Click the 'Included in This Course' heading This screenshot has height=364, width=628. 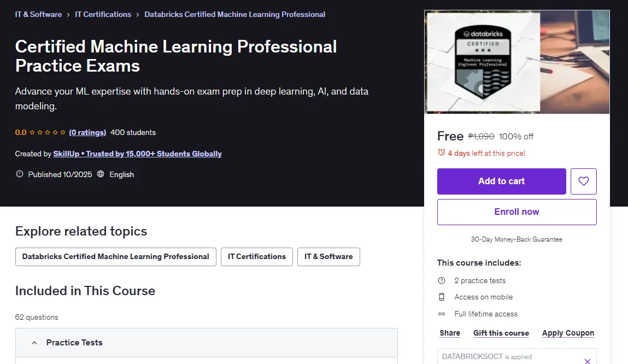pyautogui.click(x=85, y=291)
